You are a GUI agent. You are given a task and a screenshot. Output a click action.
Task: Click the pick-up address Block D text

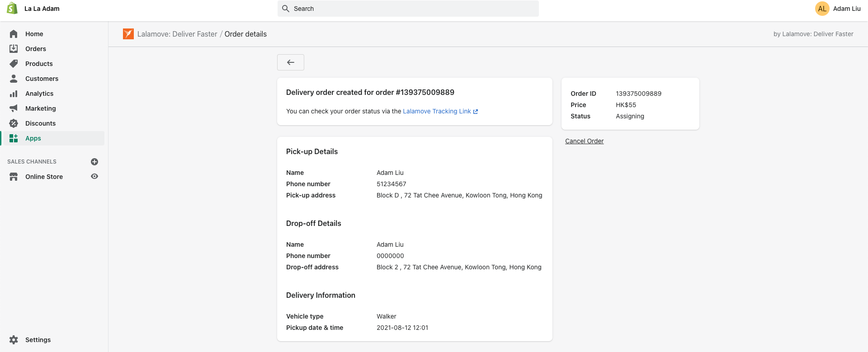coord(459,195)
